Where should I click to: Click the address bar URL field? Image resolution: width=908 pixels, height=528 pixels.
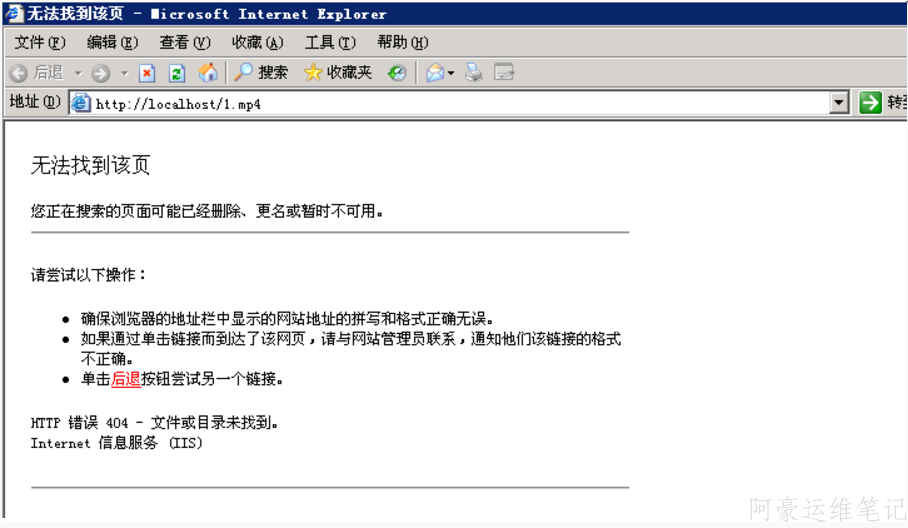[x=450, y=103]
